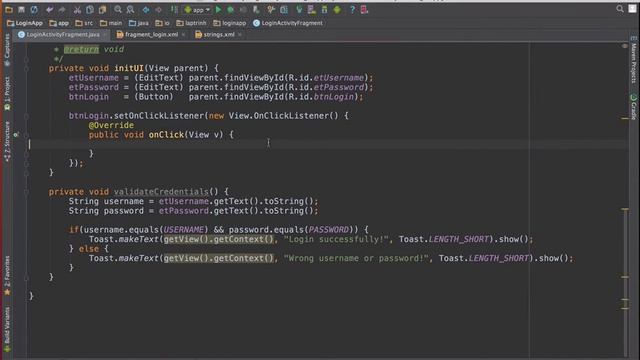This screenshot has height=360, width=640.
Task: Click the topmost warning stripe on the scrollbar
Action: (625, 118)
